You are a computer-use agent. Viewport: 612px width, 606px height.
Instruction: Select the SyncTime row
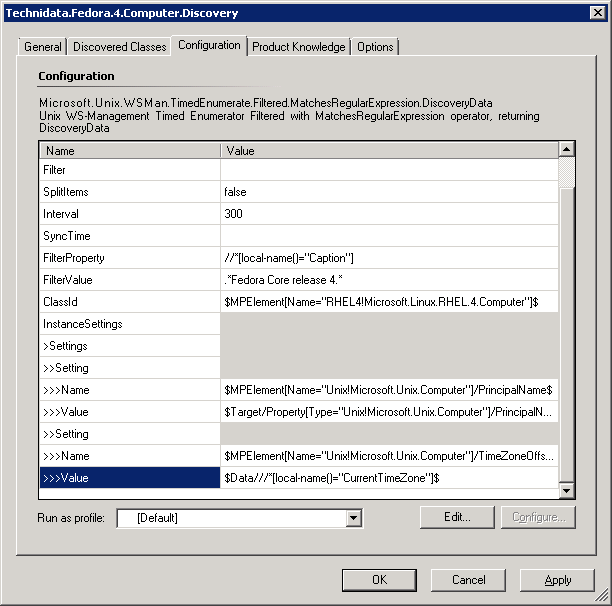pos(299,236)
